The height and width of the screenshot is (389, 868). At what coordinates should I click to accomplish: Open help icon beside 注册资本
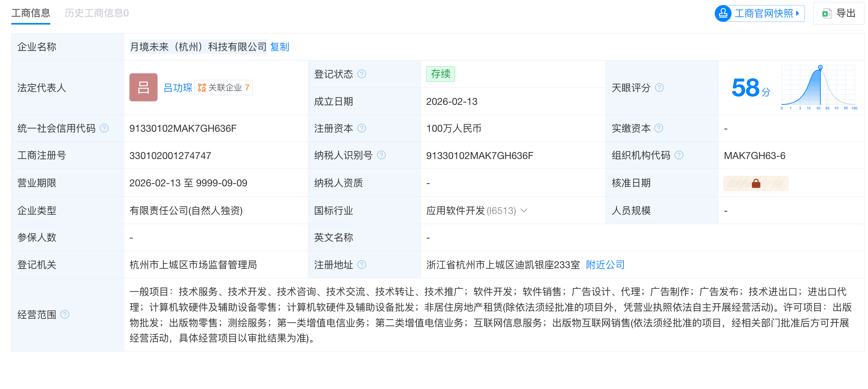coord(362,128)
